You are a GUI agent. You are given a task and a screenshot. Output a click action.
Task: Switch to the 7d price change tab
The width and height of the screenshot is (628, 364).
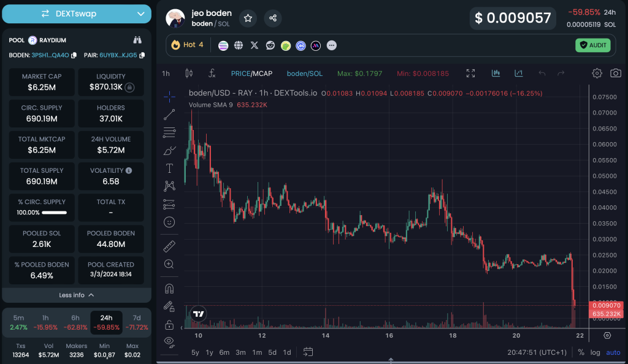pos(136,322)
